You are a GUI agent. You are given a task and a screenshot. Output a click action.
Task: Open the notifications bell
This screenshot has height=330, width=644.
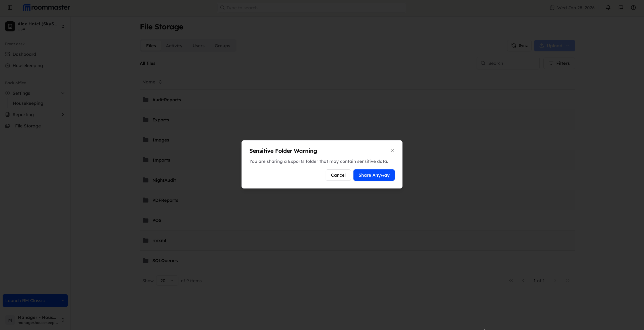(608, 8)
